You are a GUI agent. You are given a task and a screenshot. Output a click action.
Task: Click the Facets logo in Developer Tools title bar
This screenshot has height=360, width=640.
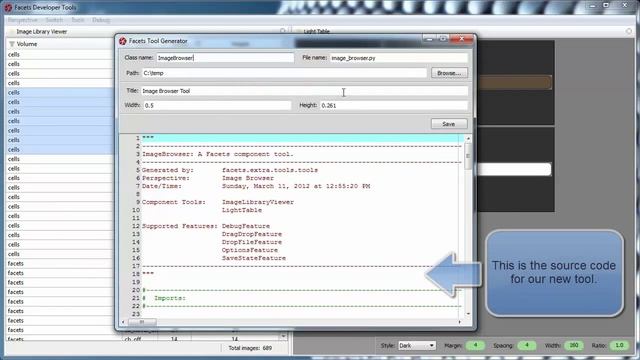(x=8, y=7)
